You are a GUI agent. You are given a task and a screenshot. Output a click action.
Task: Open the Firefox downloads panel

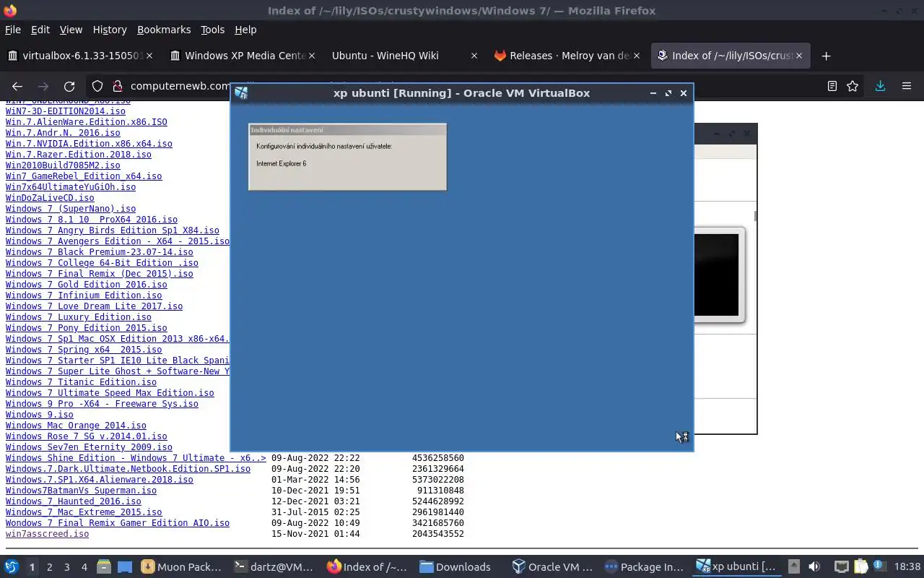[x=880, y=86]
